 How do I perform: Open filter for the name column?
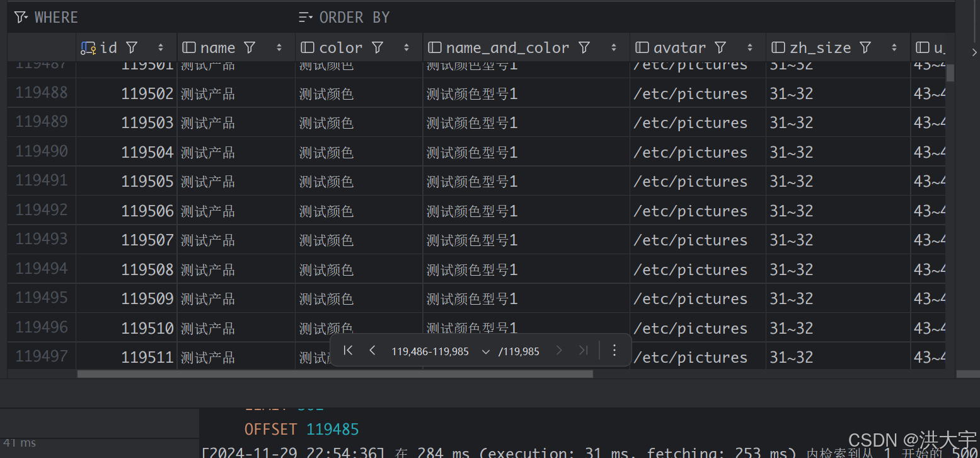[250, 47]
